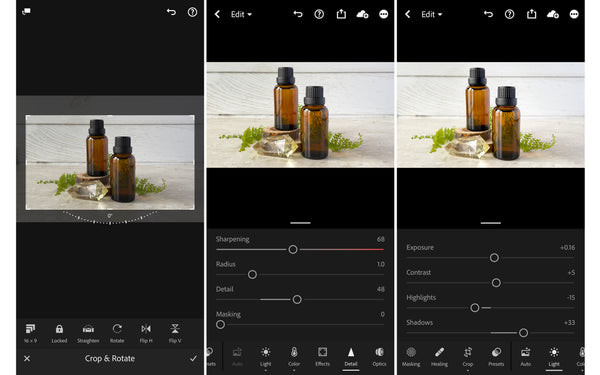This screenshot has width=600, height=375.
Task: Flip the photo horizontally with Flip H
Action: [146, 333]
